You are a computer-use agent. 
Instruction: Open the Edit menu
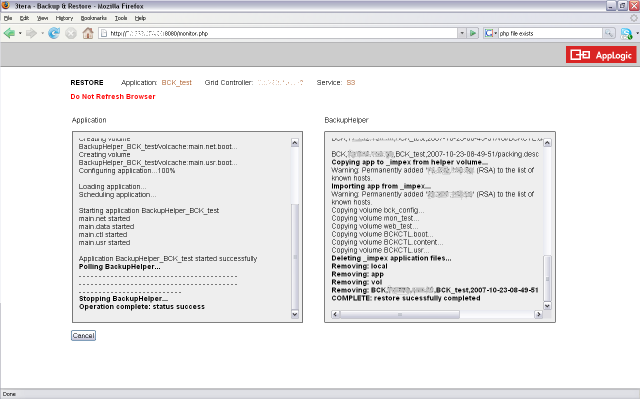click(x=24, y=18)
